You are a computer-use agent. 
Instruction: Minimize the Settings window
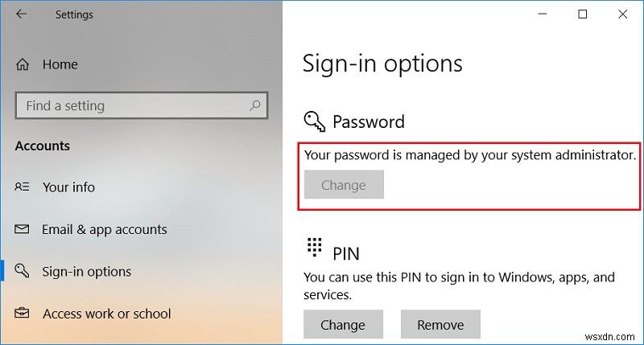[x=546, y=14]
